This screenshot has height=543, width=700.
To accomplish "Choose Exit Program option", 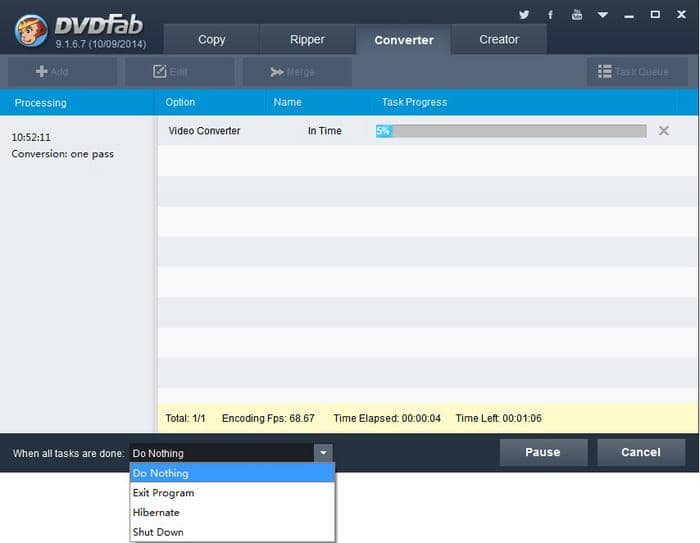I will click(x=232, y=493).
